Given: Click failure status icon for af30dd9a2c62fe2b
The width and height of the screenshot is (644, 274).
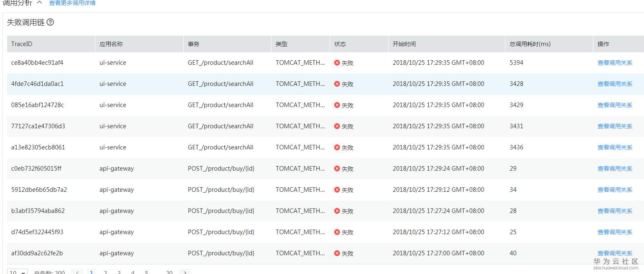Looking at the screenshot, I should (x=337, y=253).
